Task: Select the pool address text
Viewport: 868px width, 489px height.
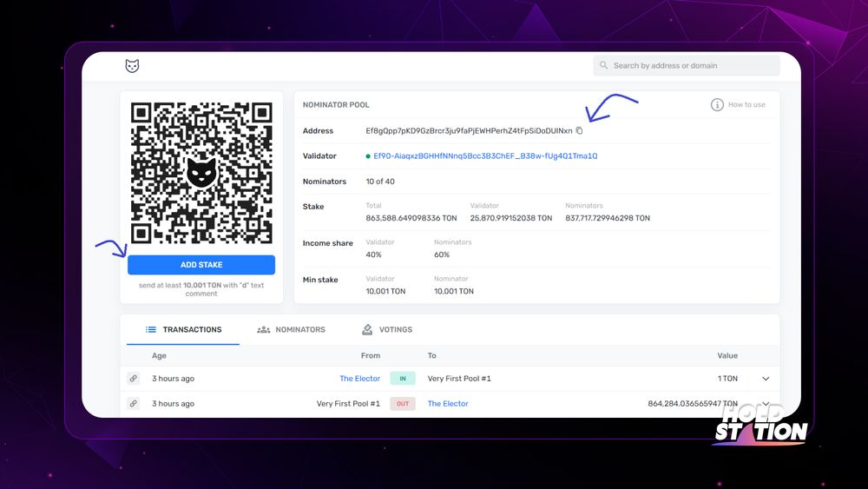Action: click(469, 130)
